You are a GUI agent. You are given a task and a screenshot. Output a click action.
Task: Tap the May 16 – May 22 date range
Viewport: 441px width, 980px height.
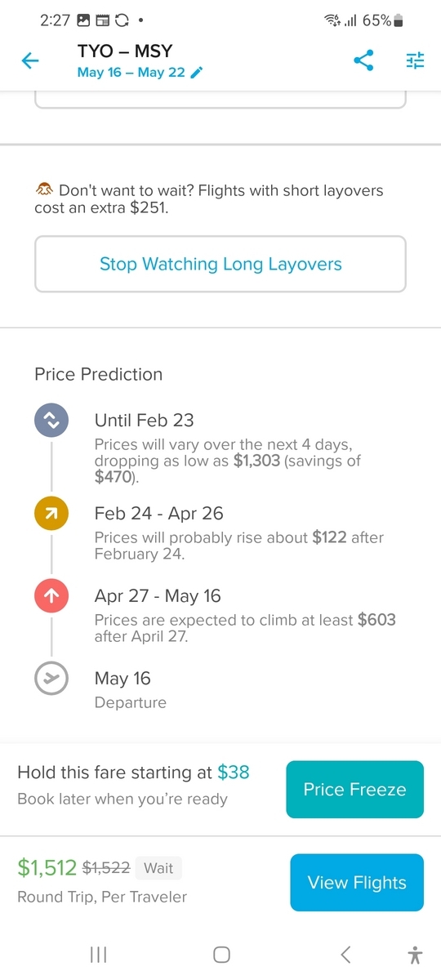click(x=131, y=73)
